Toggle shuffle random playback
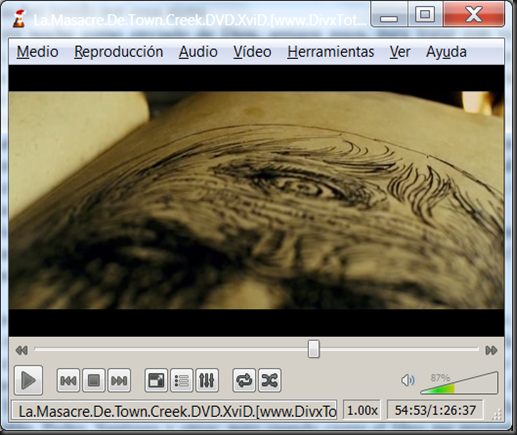This screenshot has height=435, width=517. tap(270, 380)
